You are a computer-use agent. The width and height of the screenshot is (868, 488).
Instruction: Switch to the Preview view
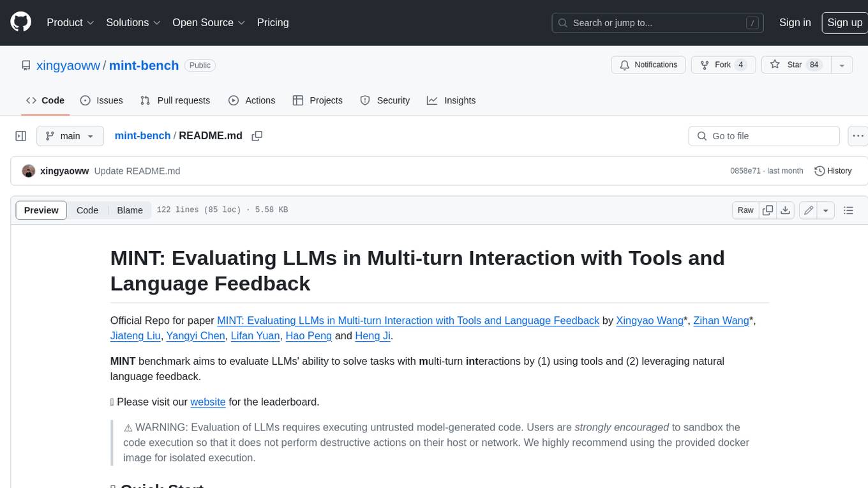click(x=41, y=210)
